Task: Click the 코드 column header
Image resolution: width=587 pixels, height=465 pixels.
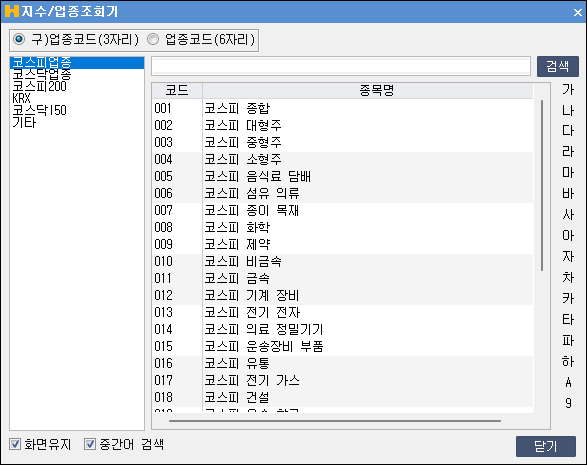Action: tap(177, 91)
